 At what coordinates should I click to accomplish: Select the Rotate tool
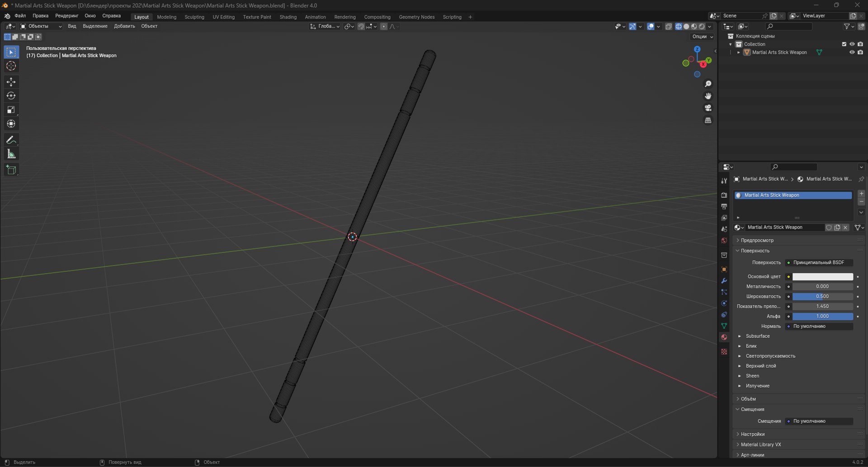(x=11, y=96)
